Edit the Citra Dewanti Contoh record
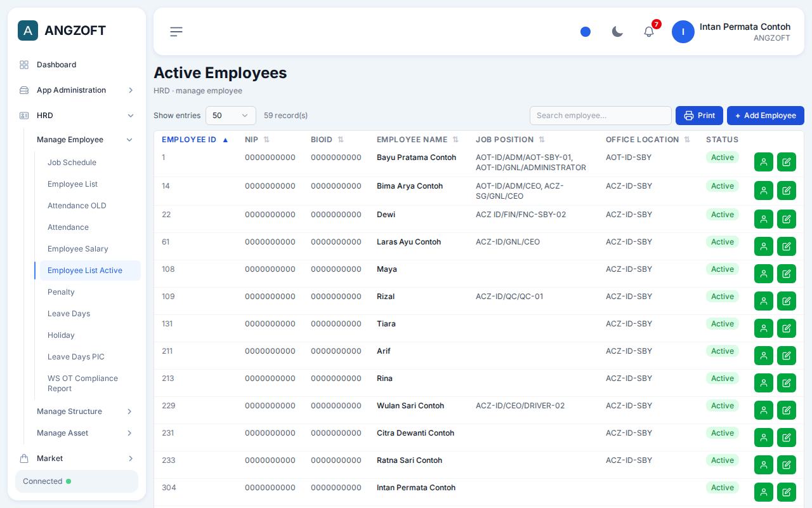The height and width of the screenshot is (508, 812). 787,438
